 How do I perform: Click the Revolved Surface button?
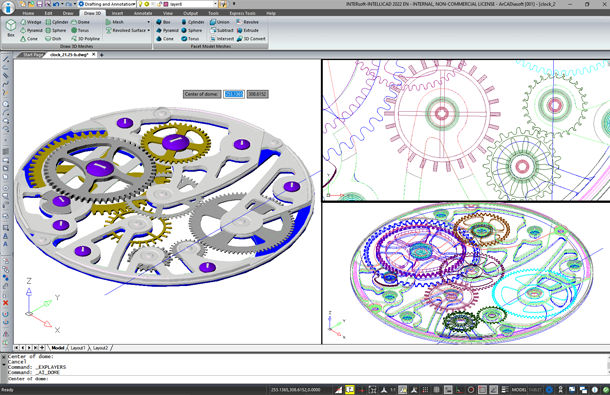pos(126,30)
